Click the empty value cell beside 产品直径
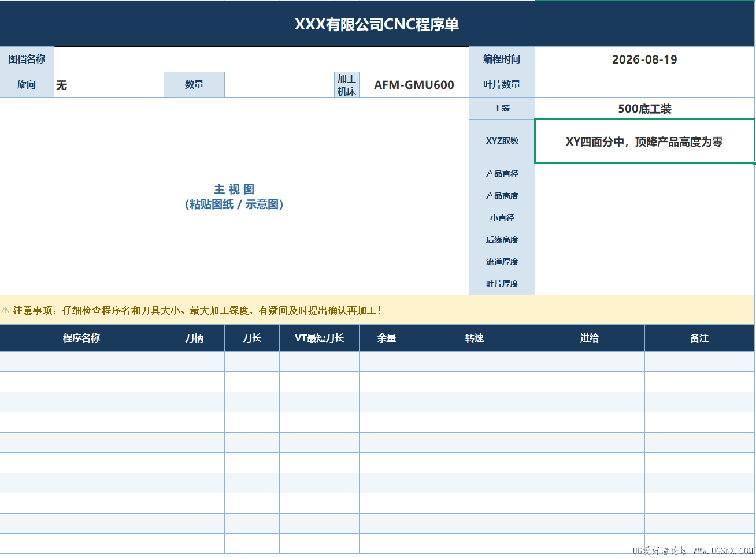 [644, 174]
